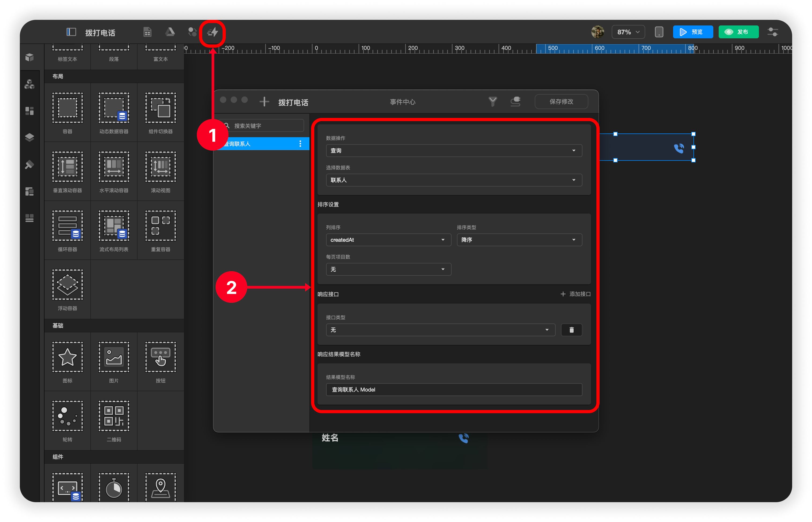Click the page document icon in toolbar
Viewport: 812px width, 522px height.
click(147, 32)
